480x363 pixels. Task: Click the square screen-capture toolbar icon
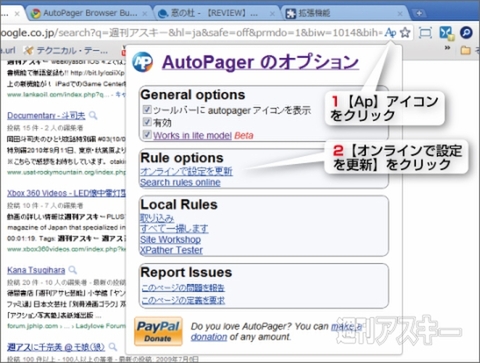click(425, 33)
